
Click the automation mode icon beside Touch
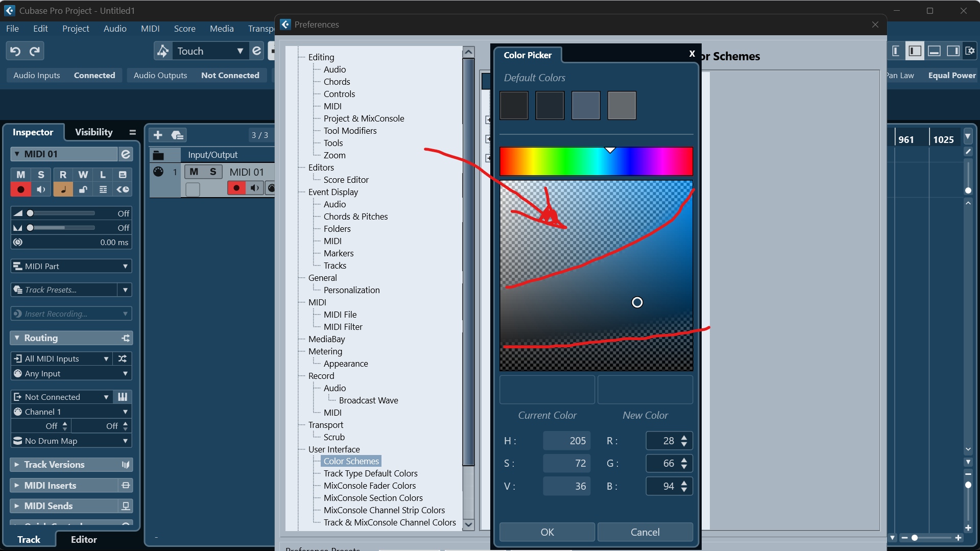[163, 51]
